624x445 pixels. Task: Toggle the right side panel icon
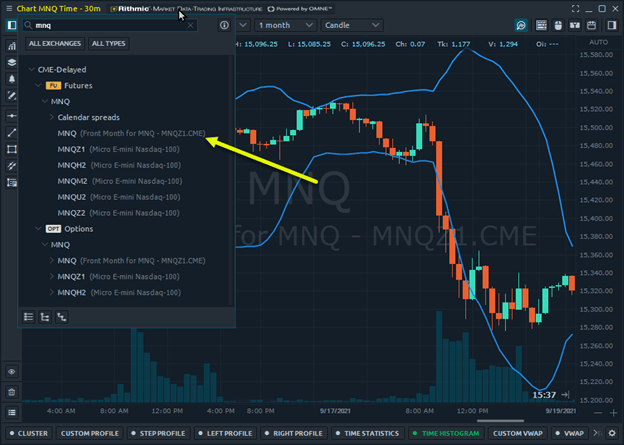pos(612,25)
